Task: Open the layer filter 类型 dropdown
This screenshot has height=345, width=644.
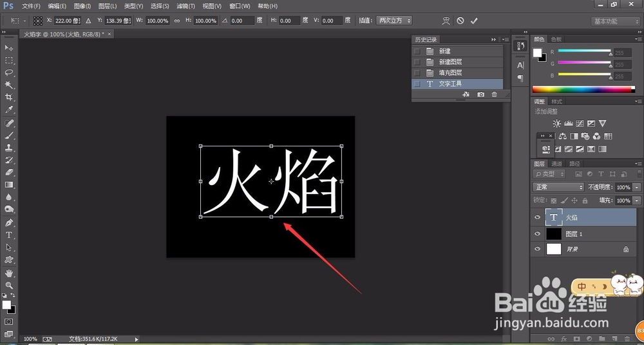Action: [549, 174]
